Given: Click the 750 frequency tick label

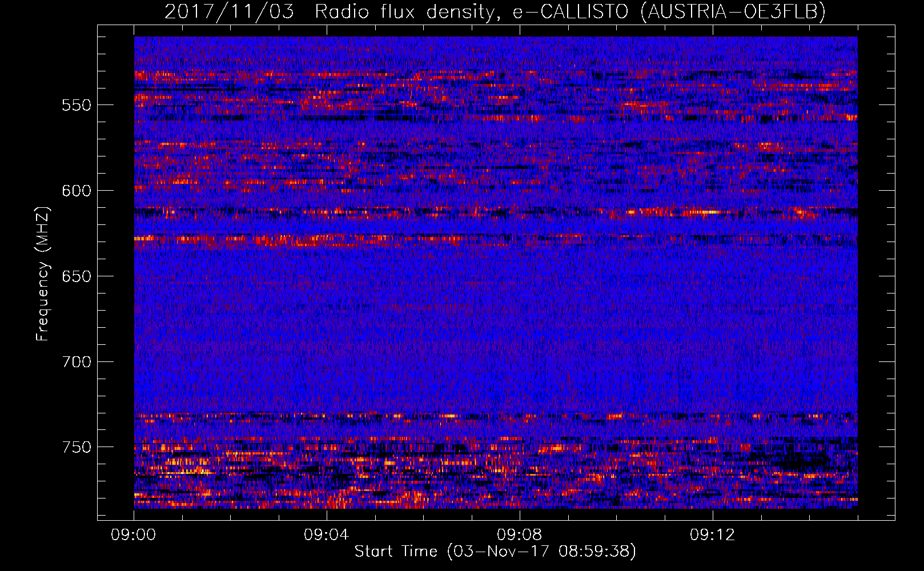Looking at the screenshot, I should pos(77,447).
